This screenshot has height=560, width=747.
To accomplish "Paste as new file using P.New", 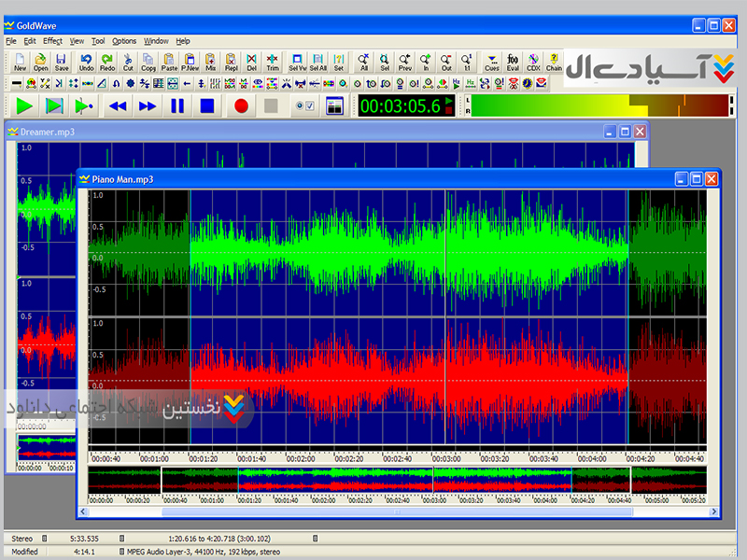I will click(190, 62).
